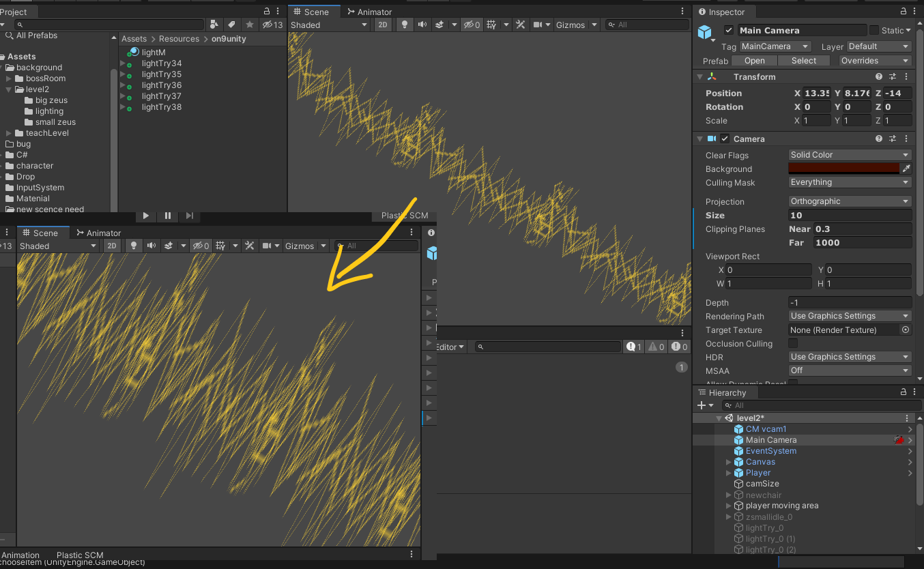Select GameObject icon cube in Inspector
The image size is (924, 569).
(705, 32)
